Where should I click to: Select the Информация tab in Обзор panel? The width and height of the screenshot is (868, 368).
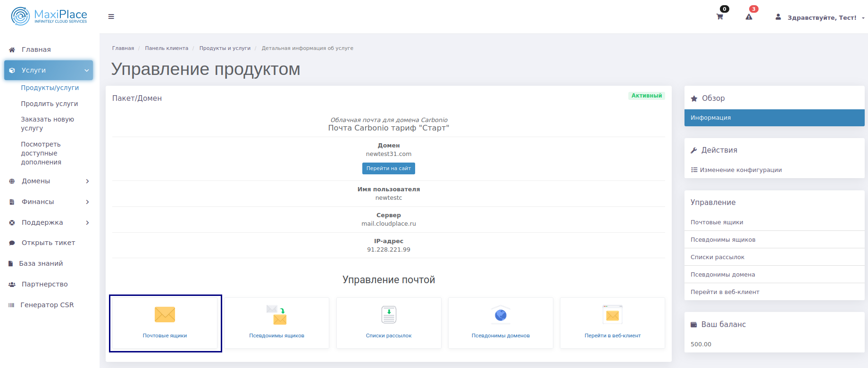(774, 118)
